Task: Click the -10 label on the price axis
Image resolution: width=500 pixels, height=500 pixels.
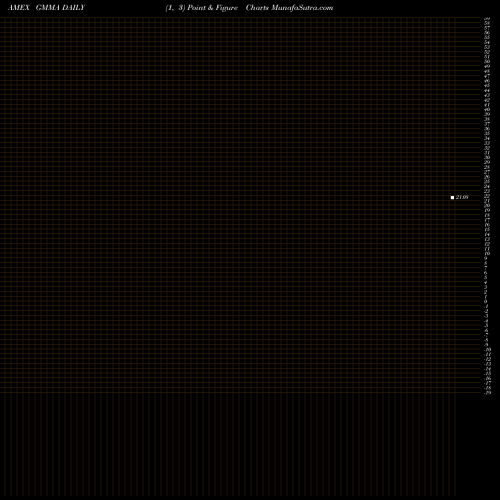Action: tap(487, 350)
